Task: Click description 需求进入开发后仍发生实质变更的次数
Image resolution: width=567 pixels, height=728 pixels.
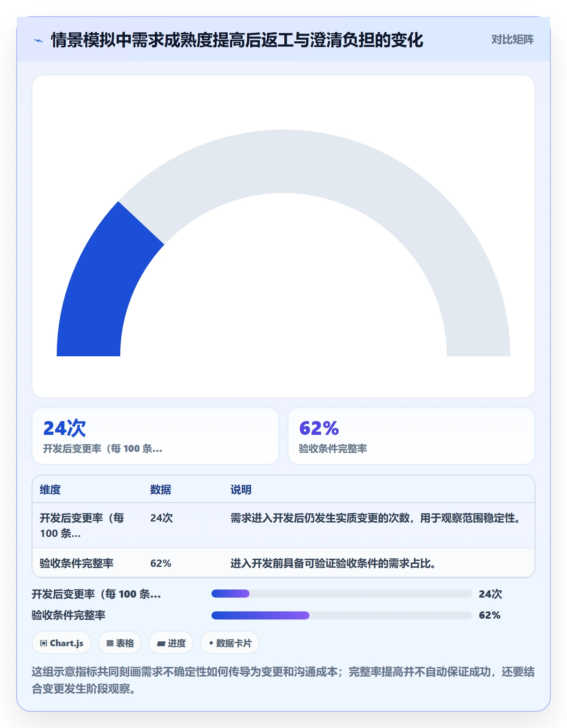Action: pyautogui.click(x=376, y=518)
